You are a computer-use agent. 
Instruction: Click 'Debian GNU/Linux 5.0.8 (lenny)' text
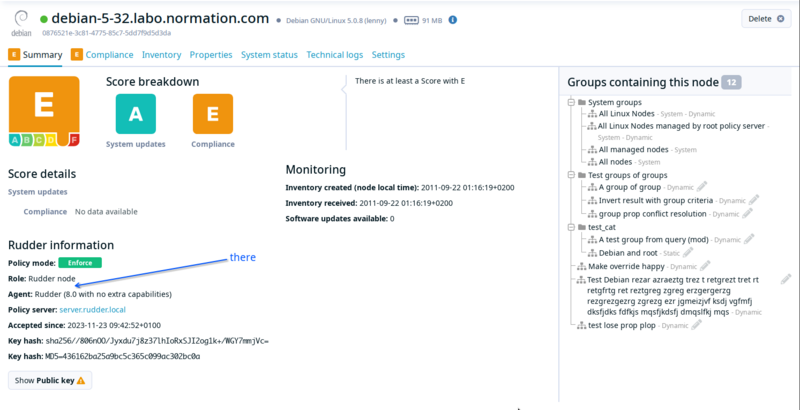pyautogui.click(x=336, y=20)
